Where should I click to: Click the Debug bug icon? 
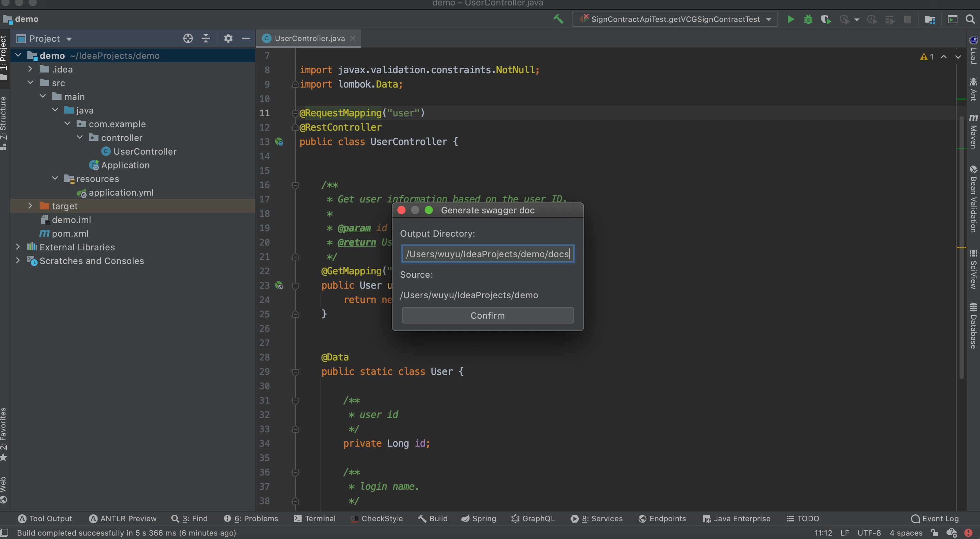click(x=808, y=19)
